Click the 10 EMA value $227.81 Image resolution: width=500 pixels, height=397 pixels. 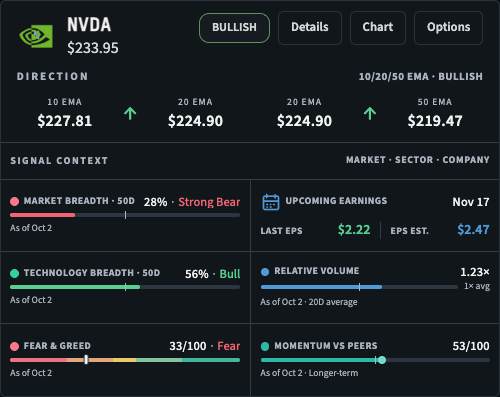(x=65, y=121)
